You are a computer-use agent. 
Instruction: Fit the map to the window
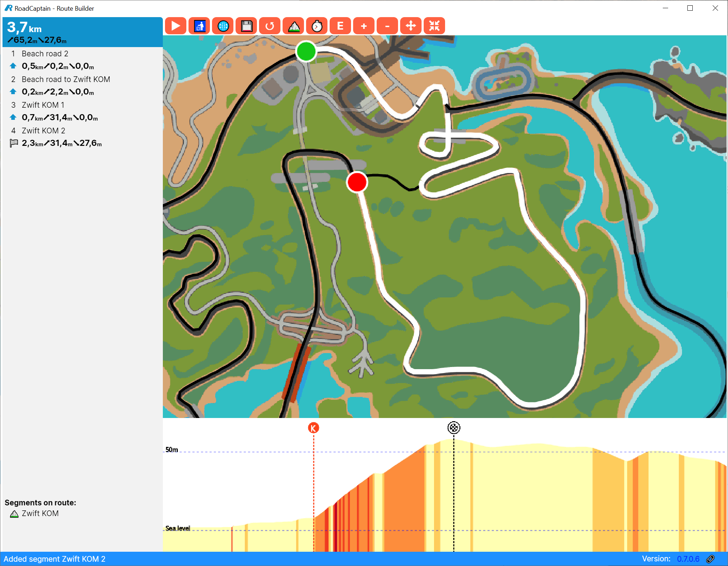coord(434,25)
